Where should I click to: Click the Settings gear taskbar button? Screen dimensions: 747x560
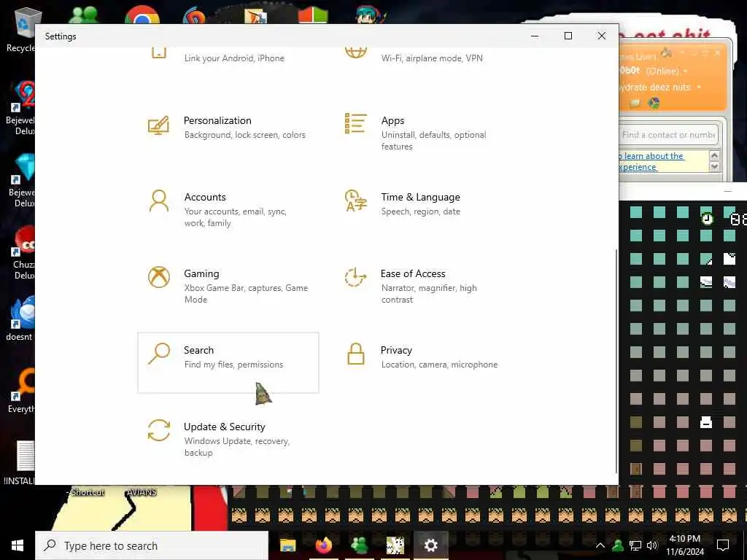(430, 545)
